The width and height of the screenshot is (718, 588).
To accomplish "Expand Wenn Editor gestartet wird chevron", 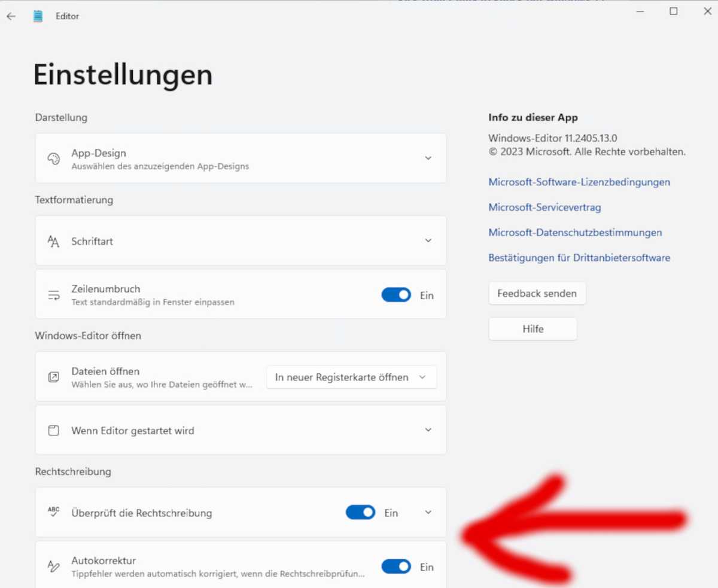I will [x=428, y=430].
